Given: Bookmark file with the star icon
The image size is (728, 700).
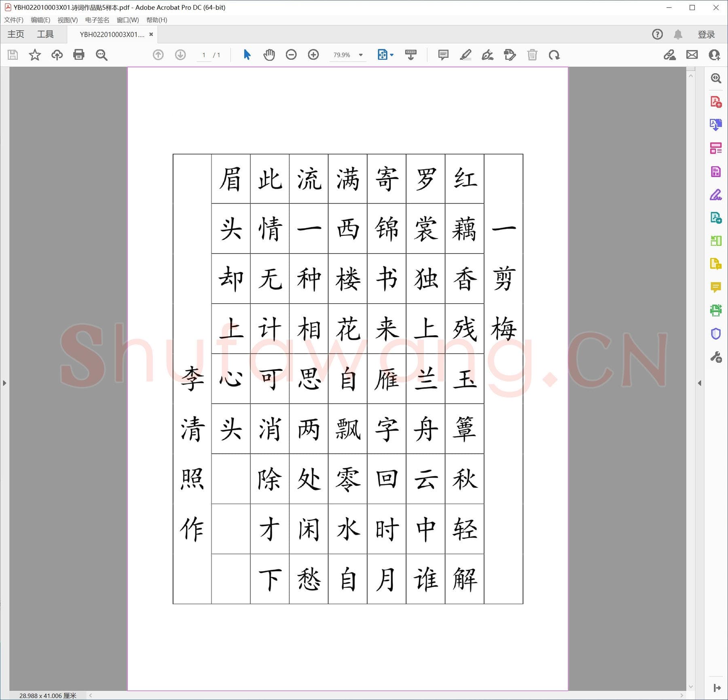Looking at the screenshot, I should pos(35,55).
